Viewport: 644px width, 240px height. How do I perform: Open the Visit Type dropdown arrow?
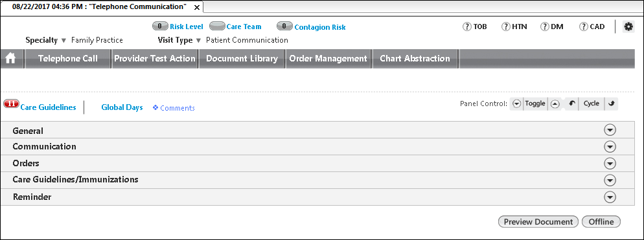click(x=198, y=41)
